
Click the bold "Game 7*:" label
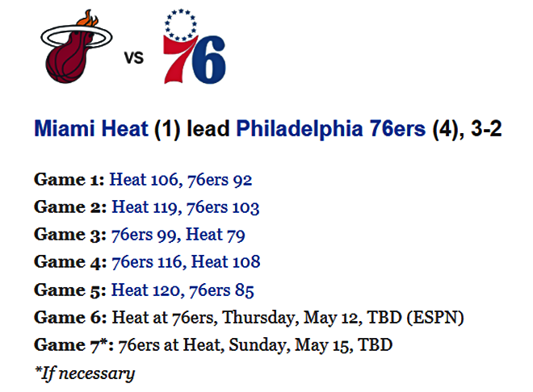click(x=73, y=344)
